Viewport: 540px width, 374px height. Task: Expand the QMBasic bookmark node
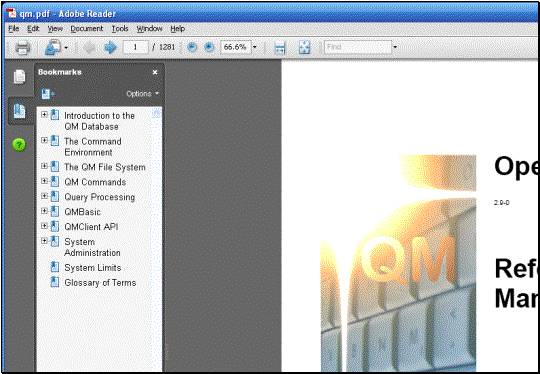point(44,211)
